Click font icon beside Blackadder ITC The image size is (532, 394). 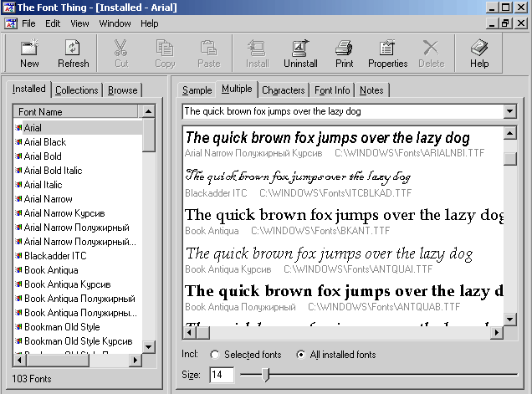18,255
